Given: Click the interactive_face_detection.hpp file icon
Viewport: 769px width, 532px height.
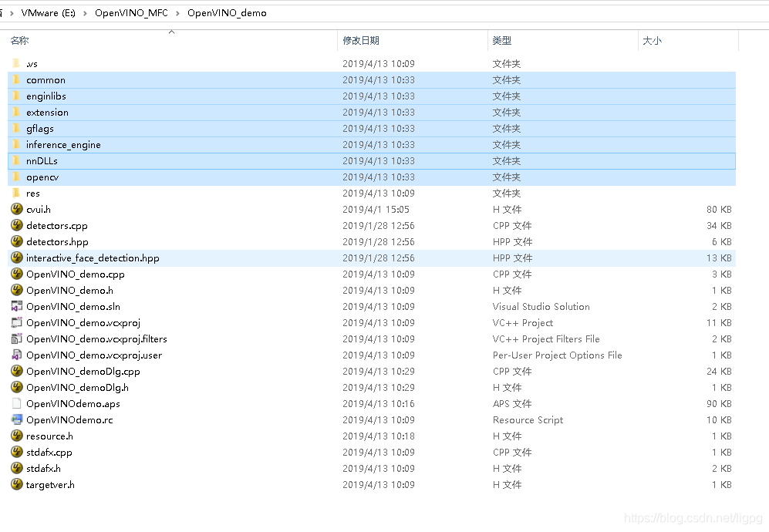Looking at the screenshot, I should [x=17, y=258].
